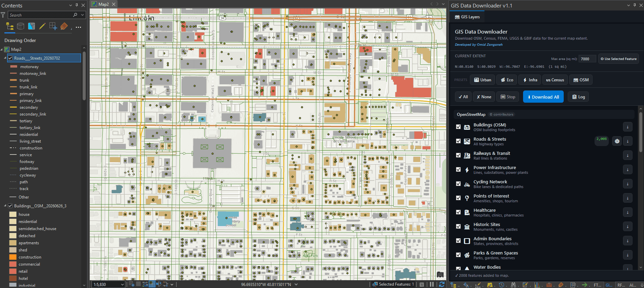Download the Parks & Green Spaces layer
Screen dimensions: 644x288
(627, 255)
